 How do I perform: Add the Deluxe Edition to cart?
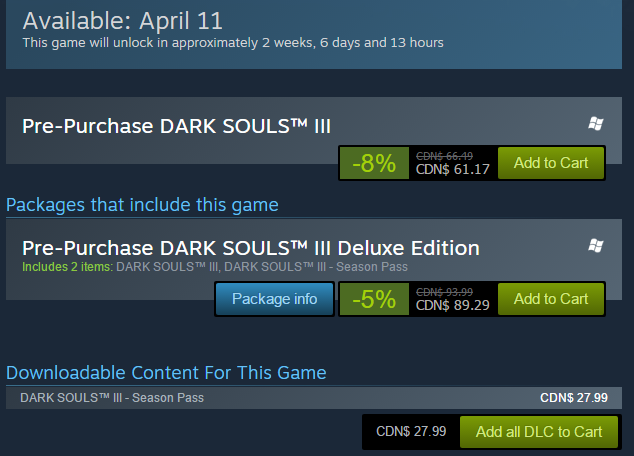coord(550,298)
